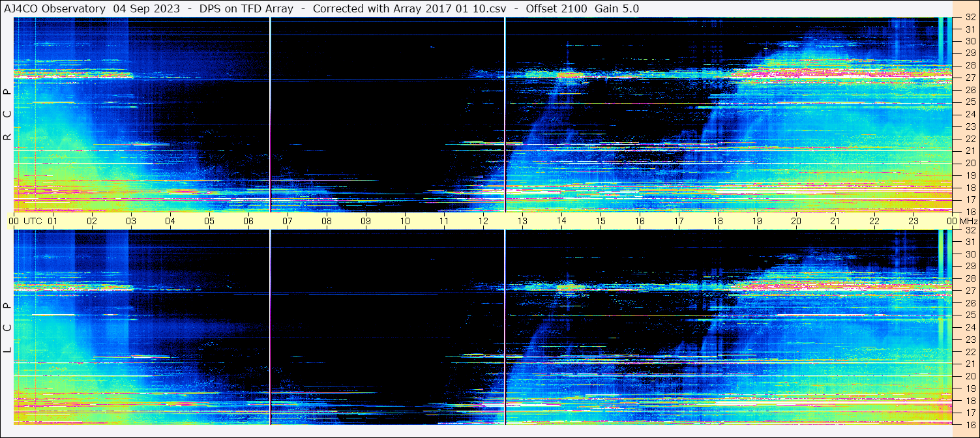The image size is (980, 438).
Task: Click LCP white vertical marker between hours 06-07
Action: pyautogui.click(x=270, y=327)
